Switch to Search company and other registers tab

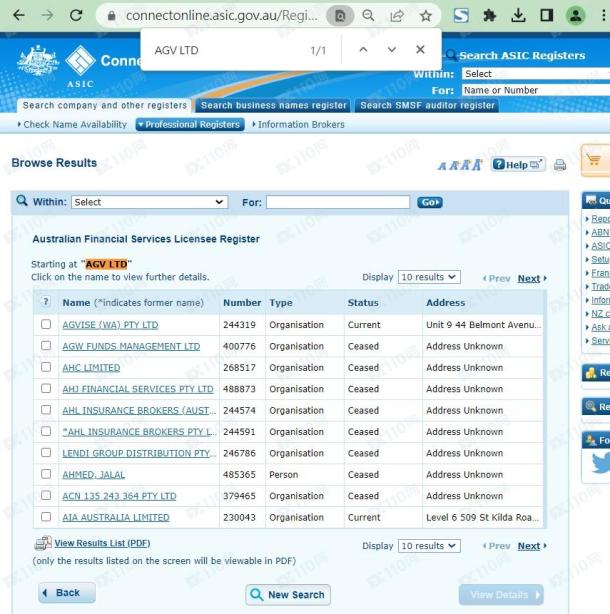(x=104, y=105)
